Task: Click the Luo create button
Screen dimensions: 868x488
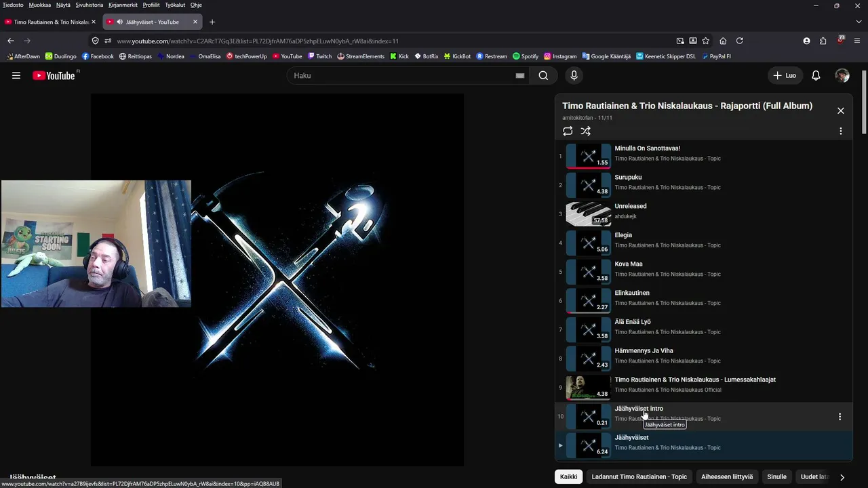Action: 785,75
